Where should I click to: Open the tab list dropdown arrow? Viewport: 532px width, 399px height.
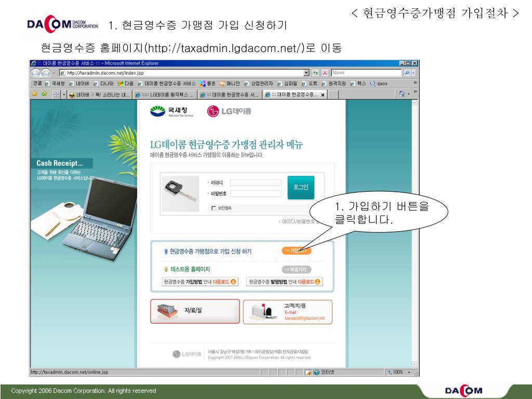tap(64, 95)
